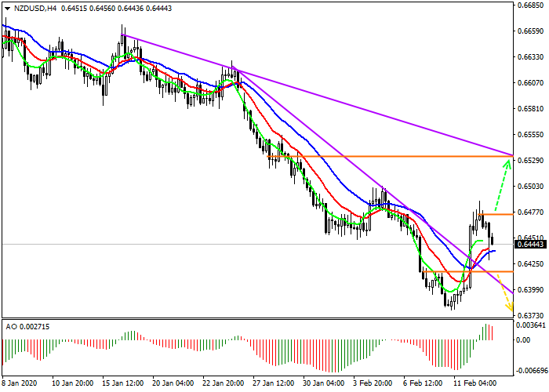Click the 0.66850 price axis label
The width and height of the screenshot is (549, 392).
(x=531, y=5)
